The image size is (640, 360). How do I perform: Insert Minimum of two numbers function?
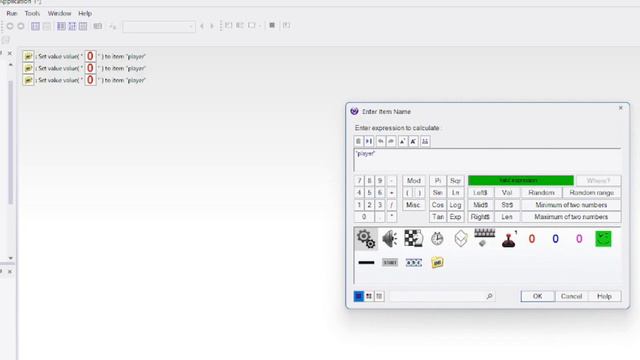[571, 205]
